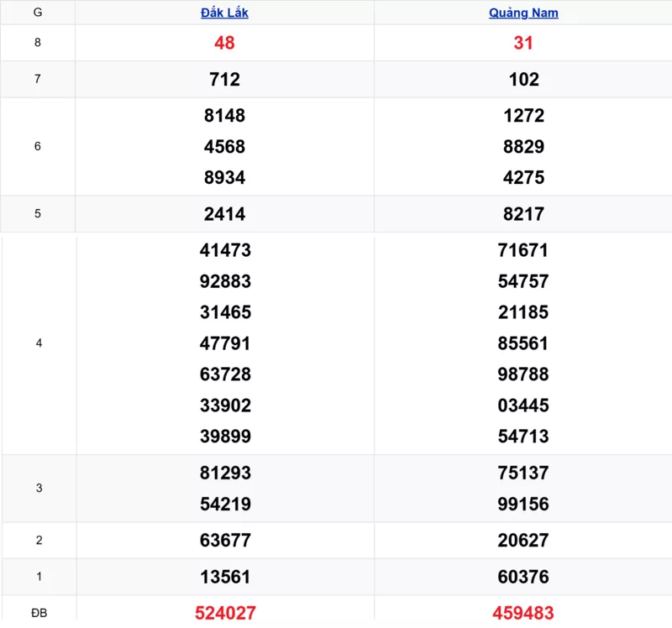
Task: Click prize-7 result 102
Action: (523, 80)
